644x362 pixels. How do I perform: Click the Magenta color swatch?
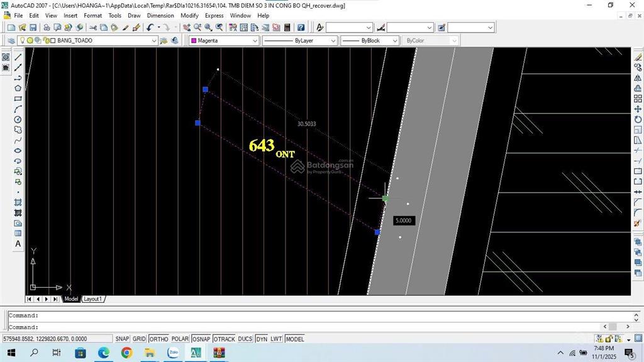[x=194, y=40]
